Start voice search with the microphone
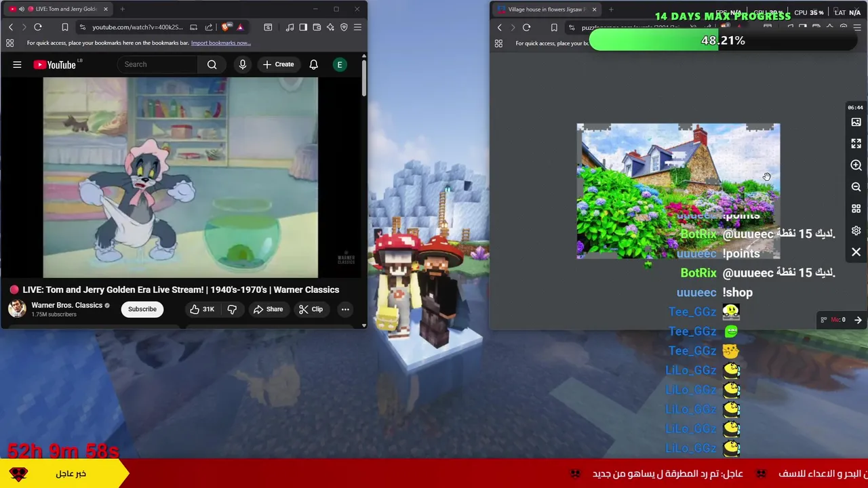 [242, 64]
